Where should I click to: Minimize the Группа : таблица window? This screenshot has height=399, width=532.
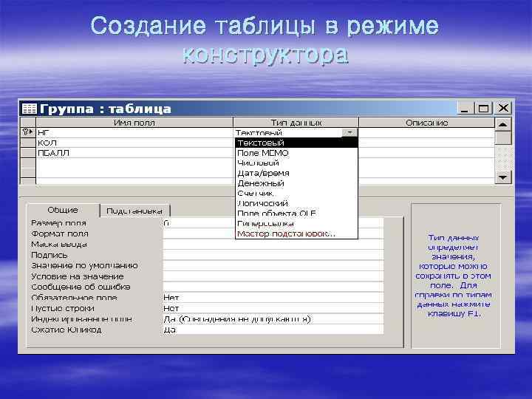coord(465,109)
